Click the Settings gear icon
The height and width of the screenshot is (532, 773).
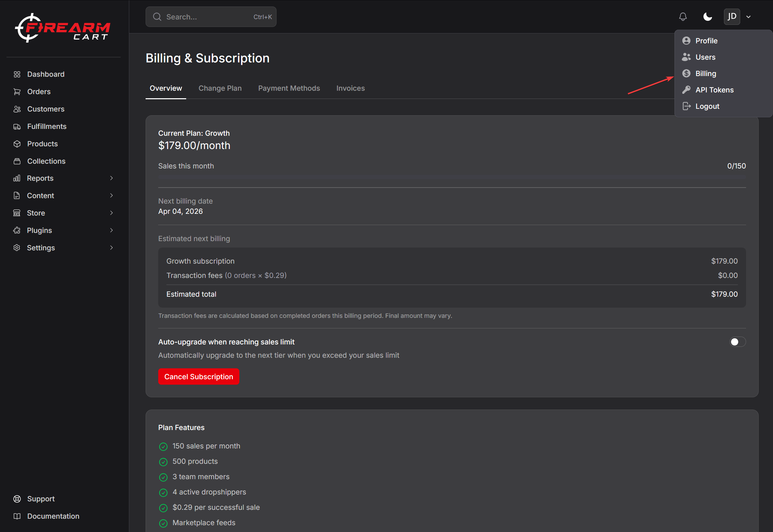(17, 248)
